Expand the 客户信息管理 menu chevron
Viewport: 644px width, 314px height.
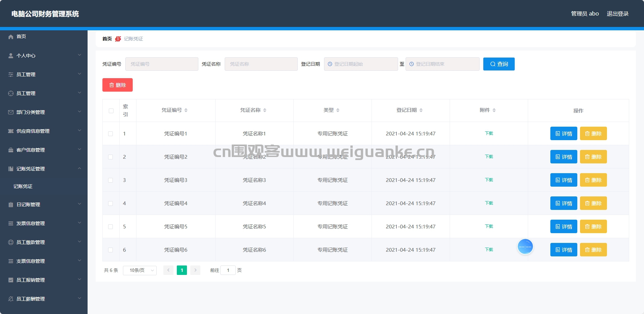pos(79,149)
